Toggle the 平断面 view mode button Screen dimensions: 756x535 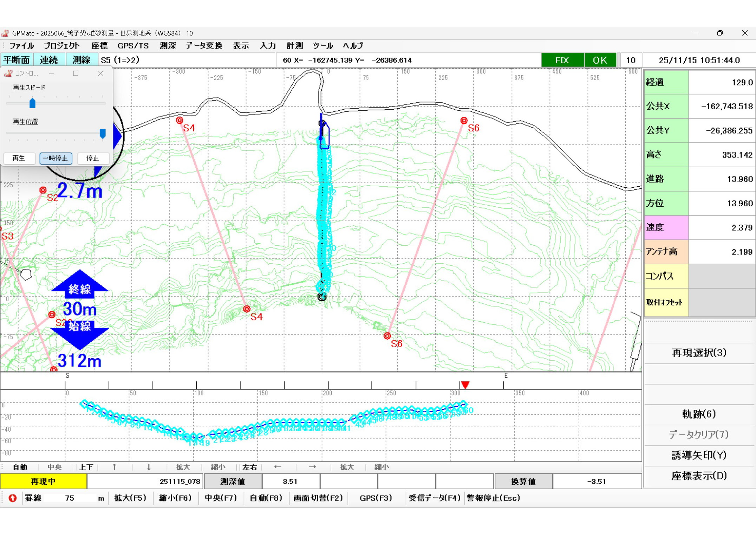point(17,60)
